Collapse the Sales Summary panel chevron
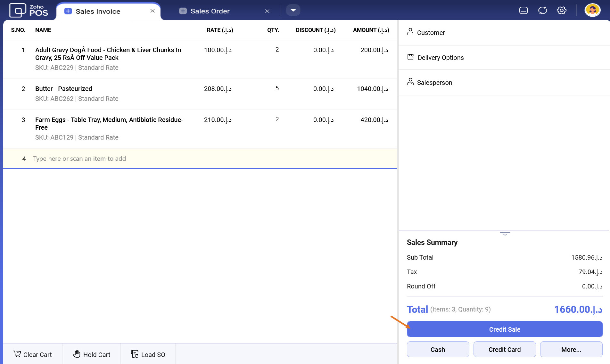 click(x=505, y=234)
